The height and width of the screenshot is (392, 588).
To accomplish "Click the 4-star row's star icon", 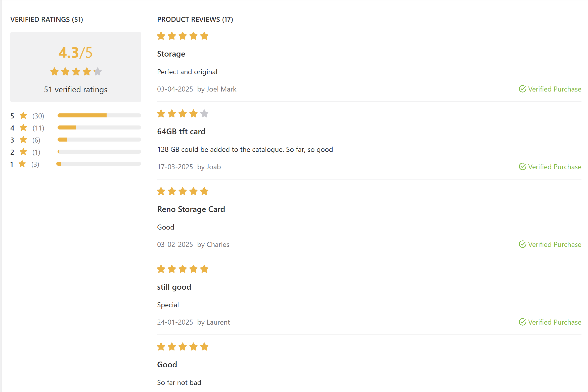I will 23,128.
